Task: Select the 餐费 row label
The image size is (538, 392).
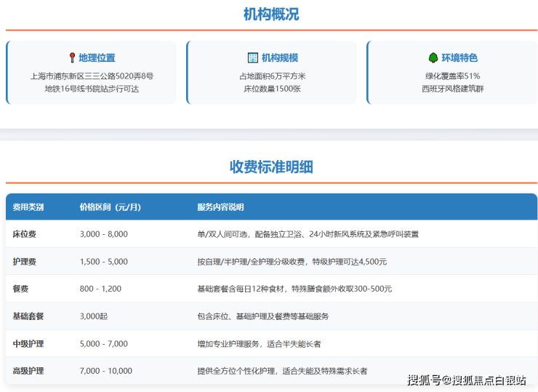Action: [21, 289]
